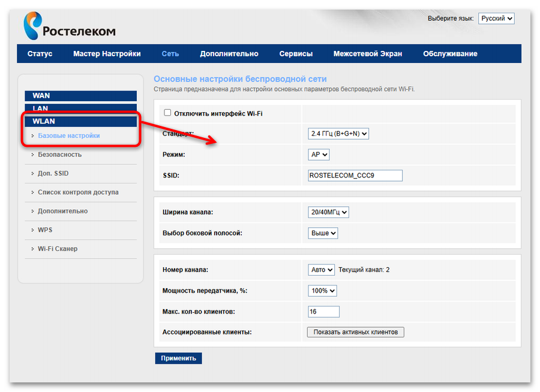Image resolution: width=540 pixels, height=392 pixels.
Task: Click the Основные настройки беспроводной сети heading
Action: [x=240, y=79]
